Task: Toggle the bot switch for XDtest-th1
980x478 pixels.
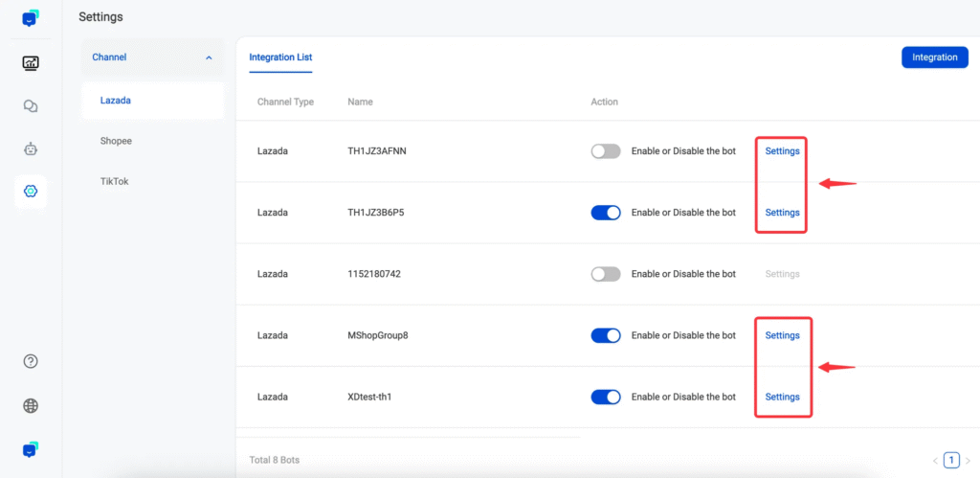Action: (x=606, y=397)
